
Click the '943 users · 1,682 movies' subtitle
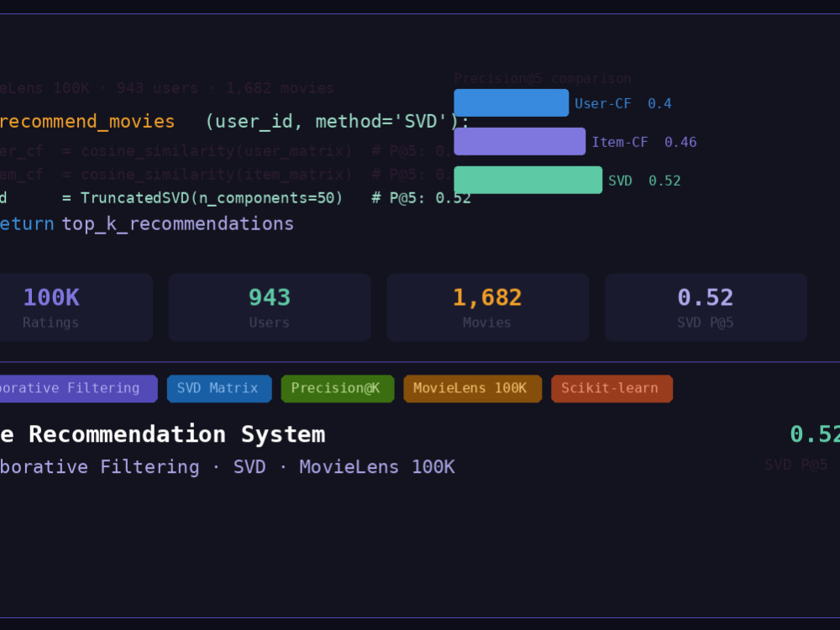[x=225, y=88]
